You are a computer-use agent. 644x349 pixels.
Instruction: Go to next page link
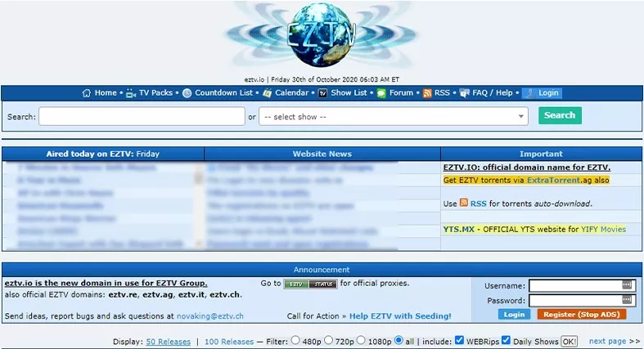tap(607, 341)
